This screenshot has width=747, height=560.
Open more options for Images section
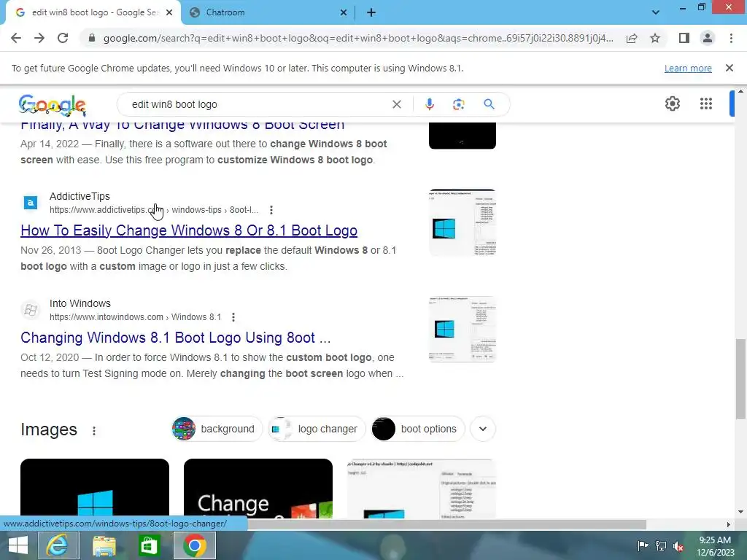[x=94, y=430]
